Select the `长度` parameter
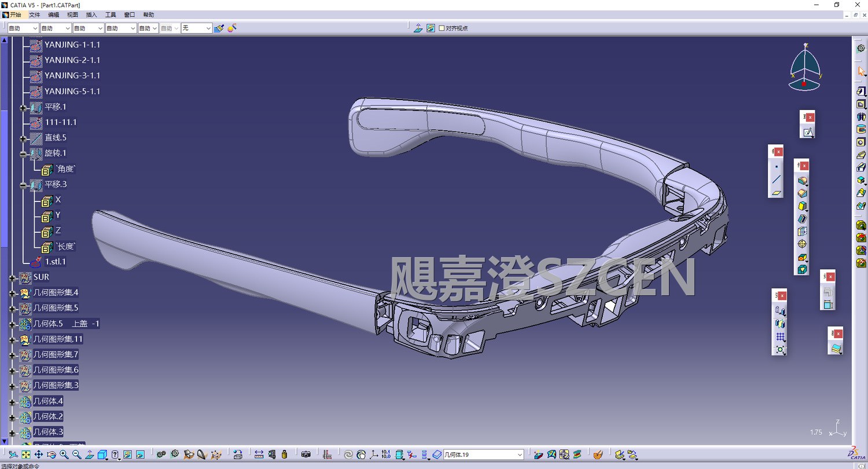 click(x=65, y=247)
